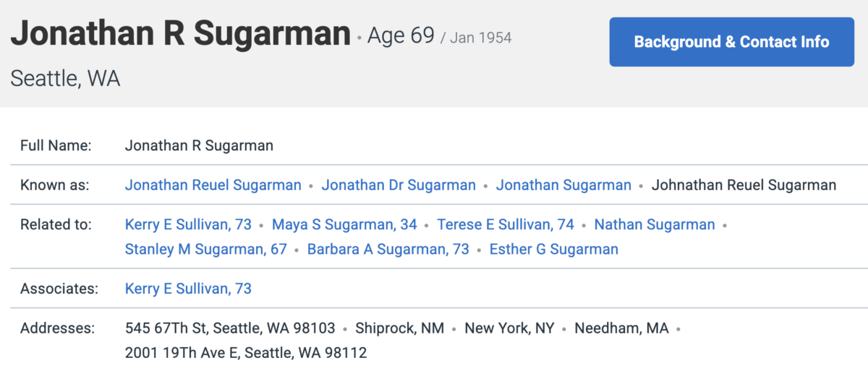View Terese E Sullivan, 74 profile link
This screenshot has height=371, width=868.
coord(506,224)
